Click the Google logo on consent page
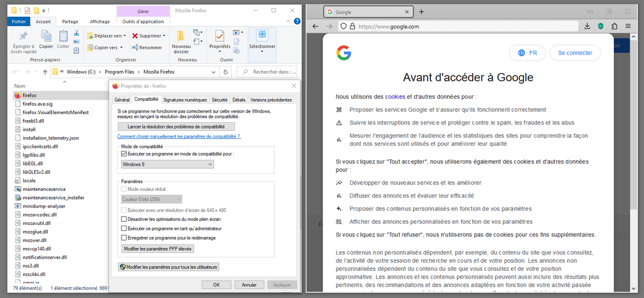This screenshot has width=644, height=298. [344, 53]
